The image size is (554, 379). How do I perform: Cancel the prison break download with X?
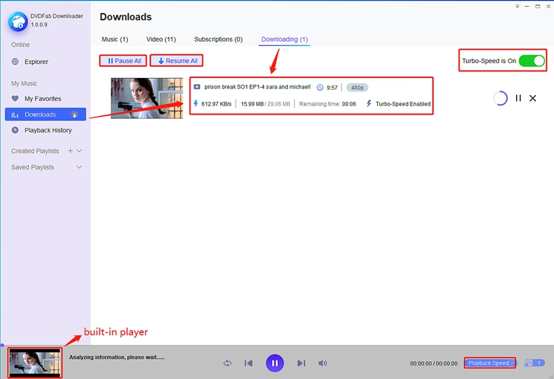pyautogui.click(x=533, y=98)
